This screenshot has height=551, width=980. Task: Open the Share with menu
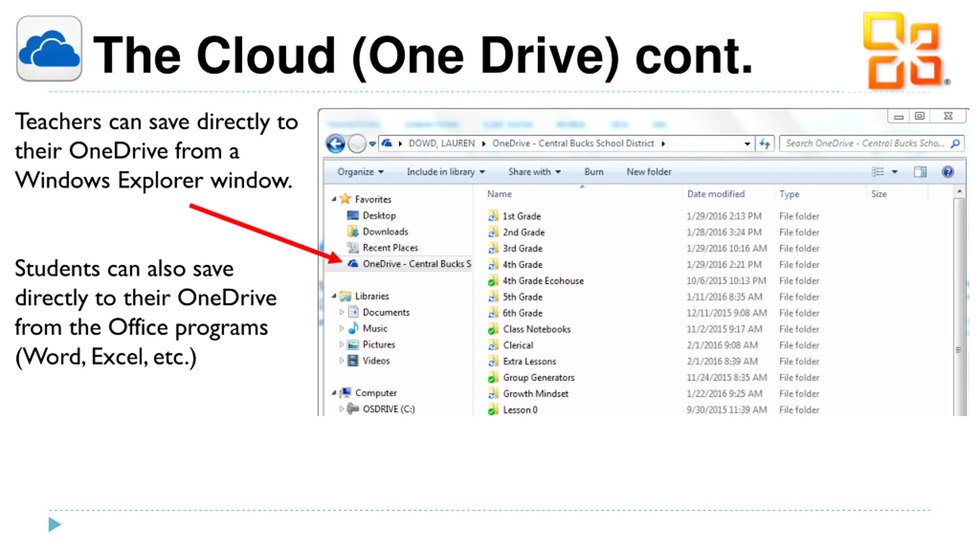coord(534,172)
